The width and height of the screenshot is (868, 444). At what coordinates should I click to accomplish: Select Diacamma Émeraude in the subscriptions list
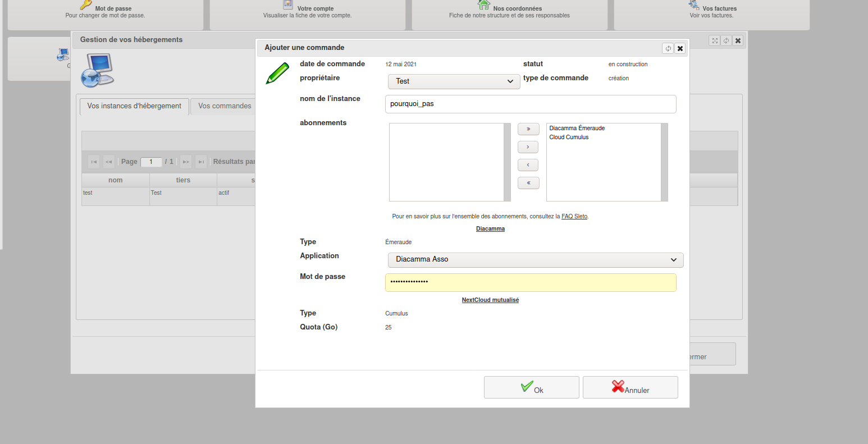[x=577, y=129]
